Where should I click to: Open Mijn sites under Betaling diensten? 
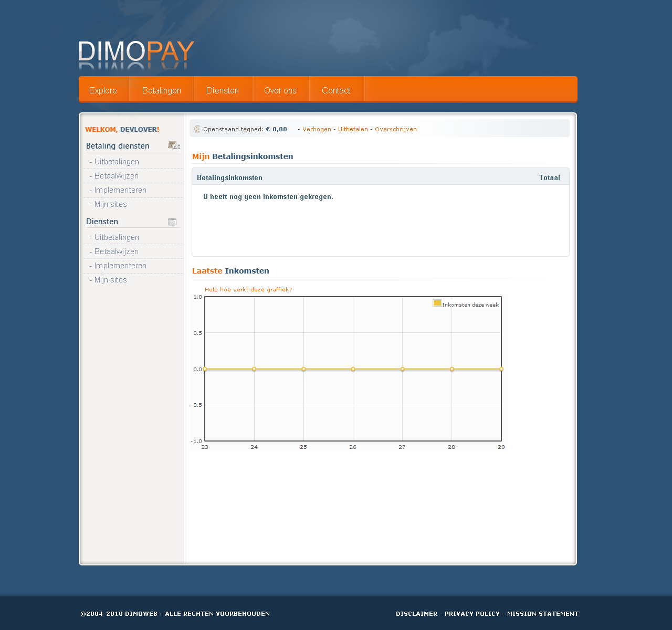coord(110,204)
